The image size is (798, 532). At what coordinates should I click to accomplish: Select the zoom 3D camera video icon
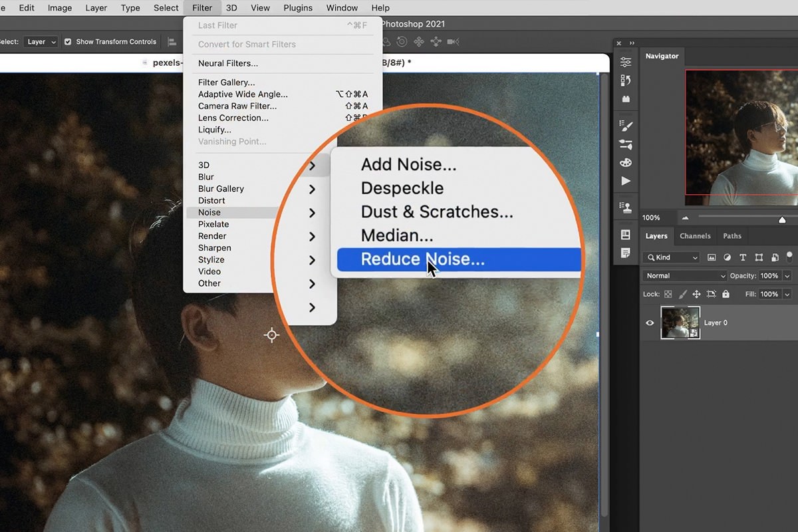(x=454, y=41)
